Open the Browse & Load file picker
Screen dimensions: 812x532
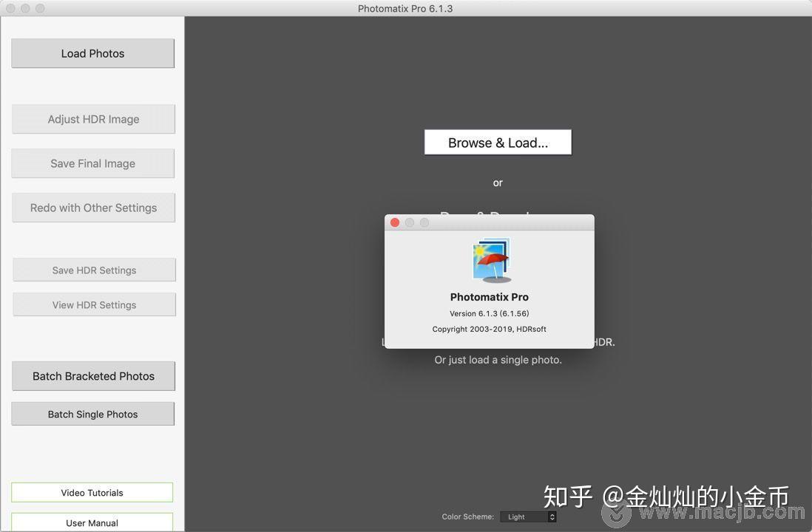pyautogui.click(x=498, y=142)
